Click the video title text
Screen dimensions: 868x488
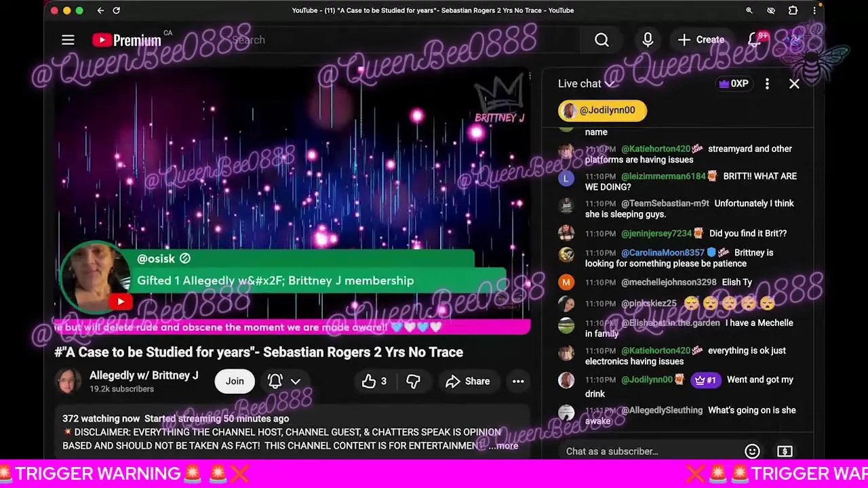pyautogui.click(x=258, y=352)
